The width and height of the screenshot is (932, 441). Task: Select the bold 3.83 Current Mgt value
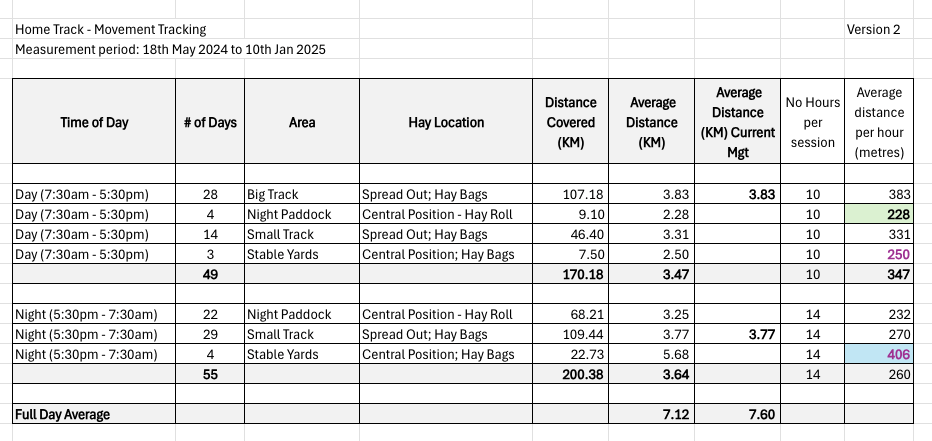coord(738,194)
